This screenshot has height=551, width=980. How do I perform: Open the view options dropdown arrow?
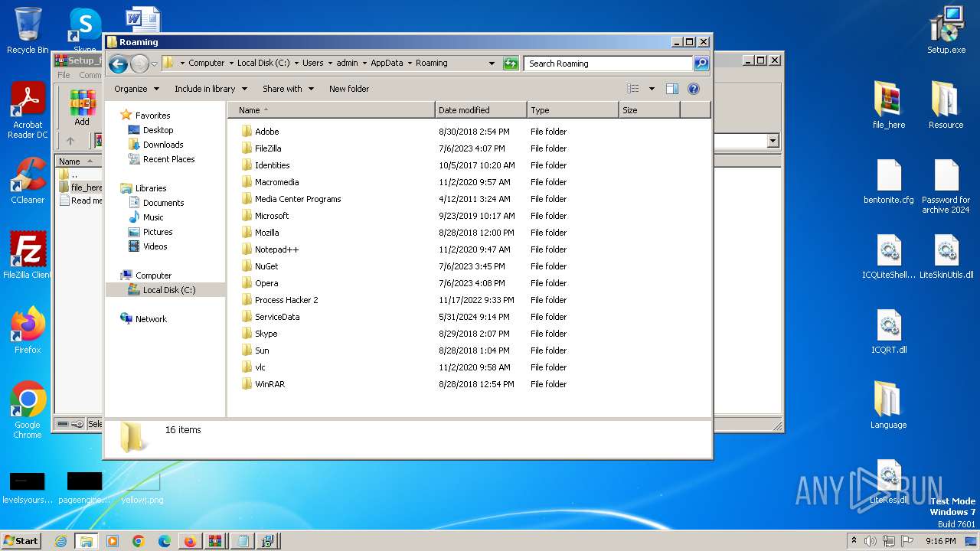point(652,89)
